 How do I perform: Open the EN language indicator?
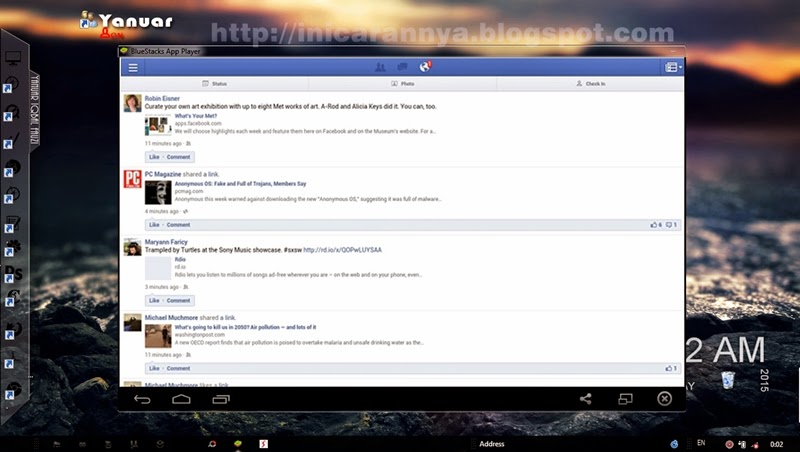(x=701, y=443)
